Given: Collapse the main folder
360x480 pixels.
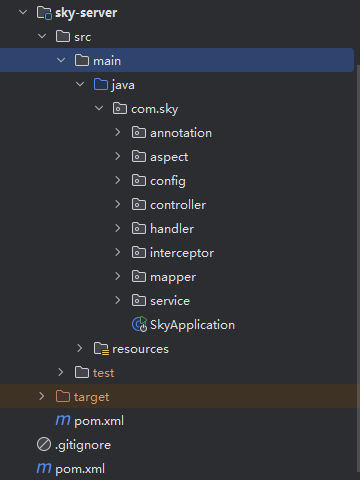Looking at the screenshot, I should point(61,60).
